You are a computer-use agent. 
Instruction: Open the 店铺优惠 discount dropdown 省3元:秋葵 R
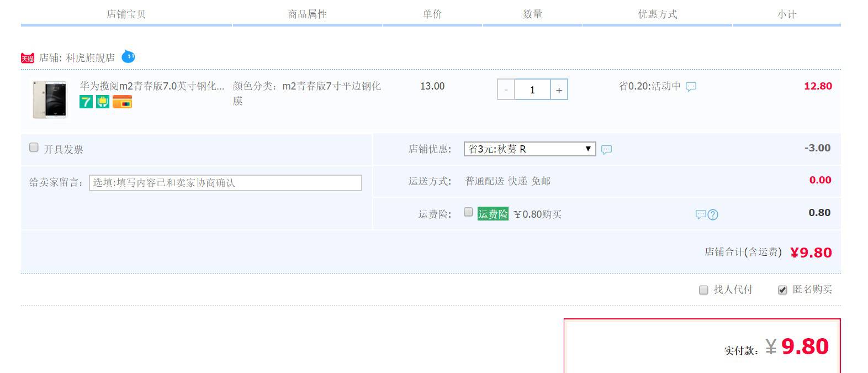pyautogui.click(x=530, y=149)
